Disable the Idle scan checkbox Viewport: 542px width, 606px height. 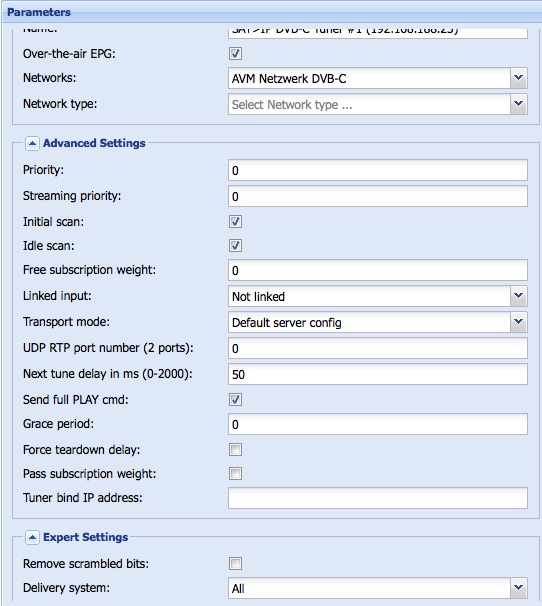[235, 245]
